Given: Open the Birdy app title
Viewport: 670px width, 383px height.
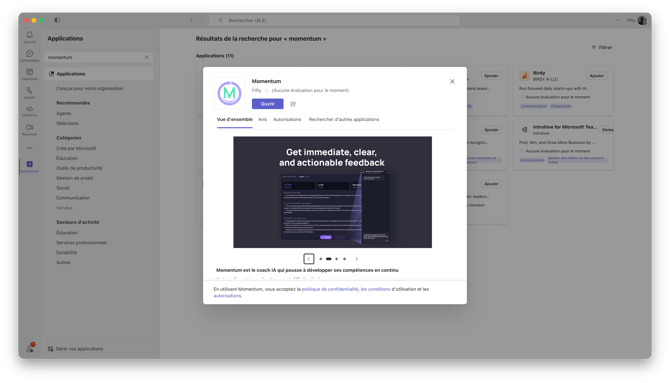Looking at the screenshot, I should pos(539,73).
